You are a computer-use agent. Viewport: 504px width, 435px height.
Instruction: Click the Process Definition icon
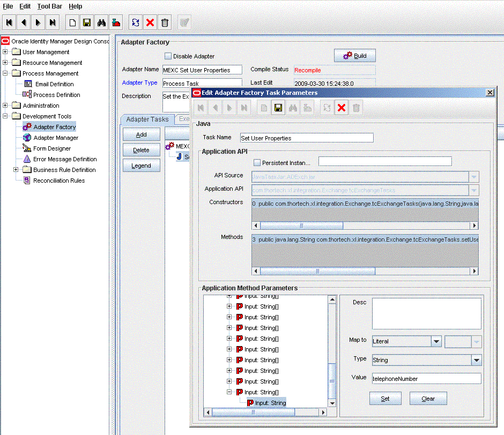[x=27, y=94]
